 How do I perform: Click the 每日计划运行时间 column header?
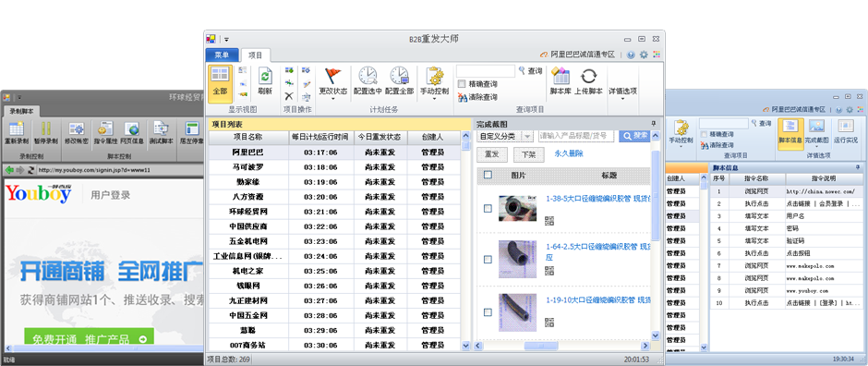(321, 138)
